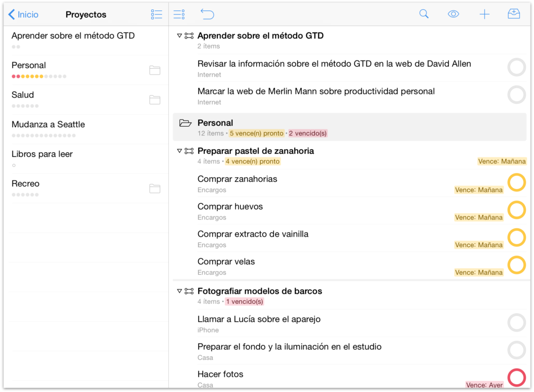
Task: Check off Comprar huevos task circle
Action: click(516, 210)
